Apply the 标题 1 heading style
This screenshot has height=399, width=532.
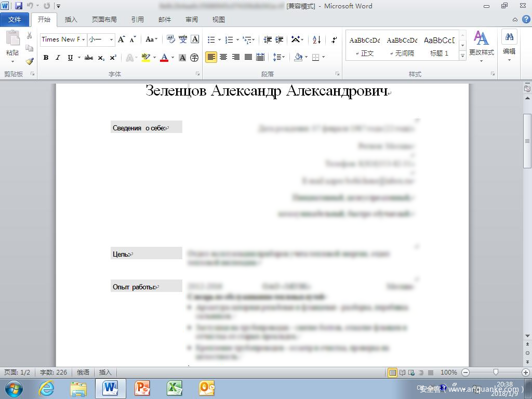point(439,46)
